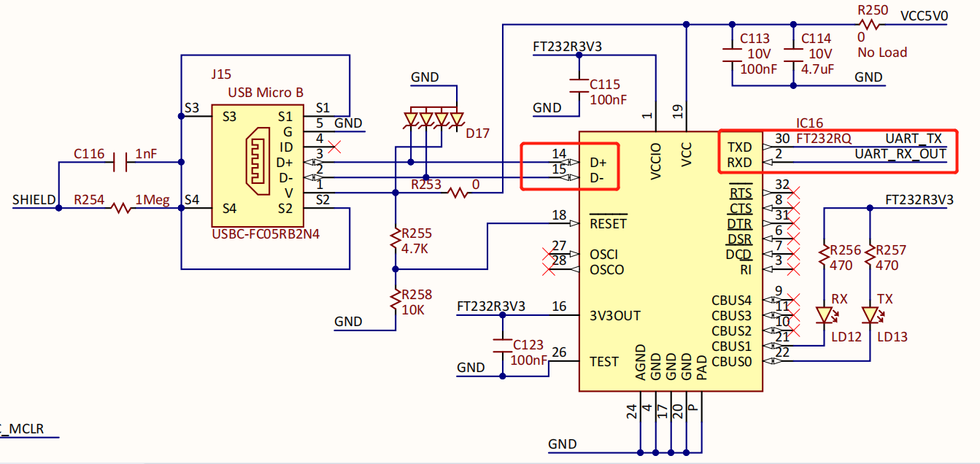Click pin number 15 at IC16 D-
980x464 pixels.
(x=559, y=169)
